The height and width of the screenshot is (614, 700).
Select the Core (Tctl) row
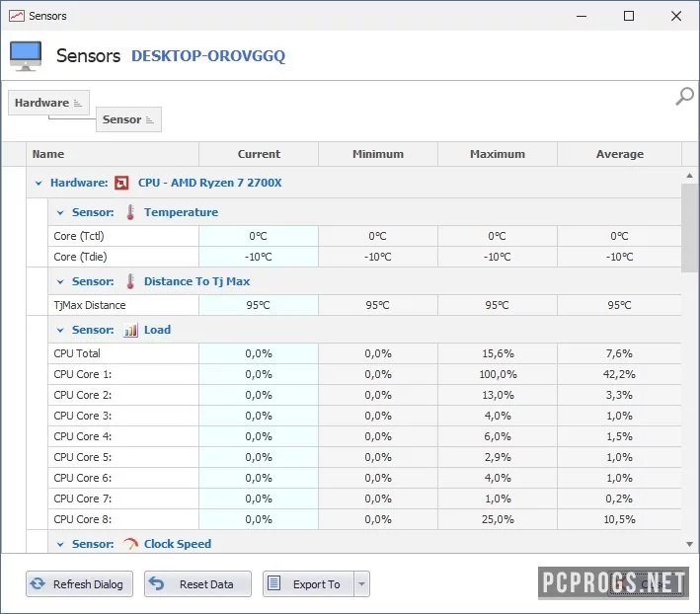tap(364, 236)
